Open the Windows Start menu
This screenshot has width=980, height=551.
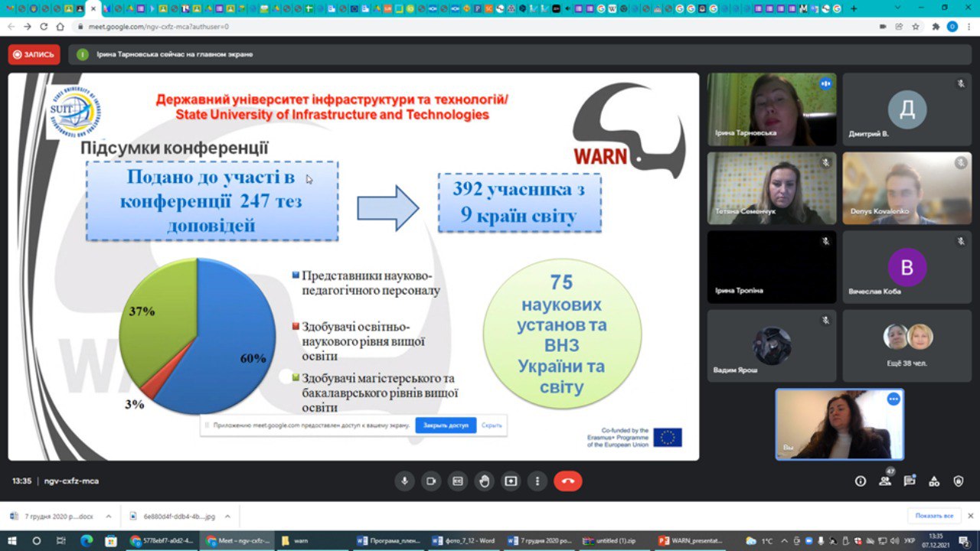pyautogui.click(x=11, y=540)
